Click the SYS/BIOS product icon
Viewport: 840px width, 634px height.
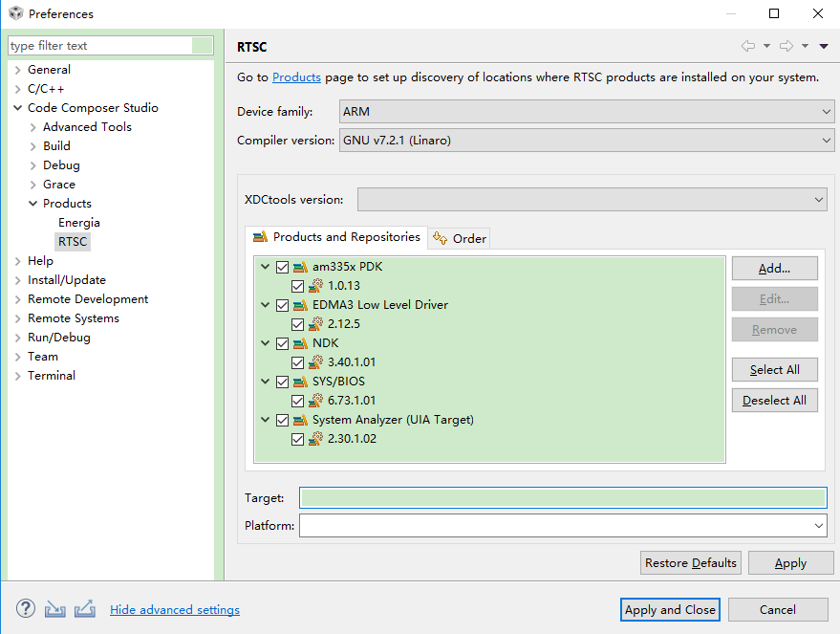[300, 382]
